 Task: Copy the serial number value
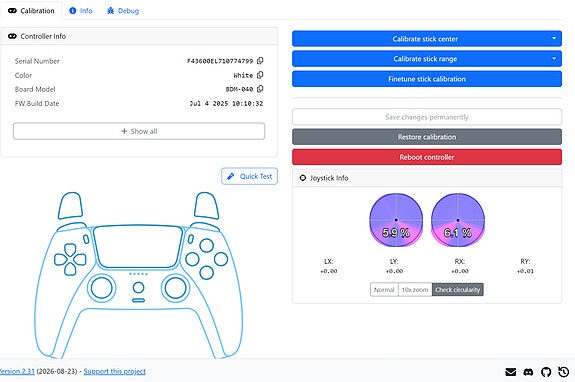pyautogui.click(x=260, y=60)
